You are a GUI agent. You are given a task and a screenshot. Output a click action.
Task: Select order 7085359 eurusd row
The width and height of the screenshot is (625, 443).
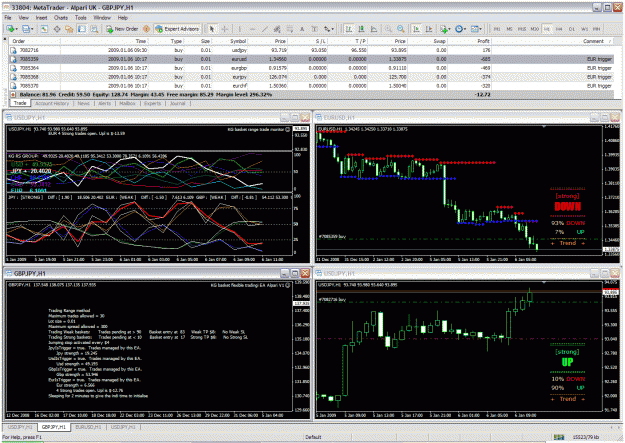tap(311, 59)
